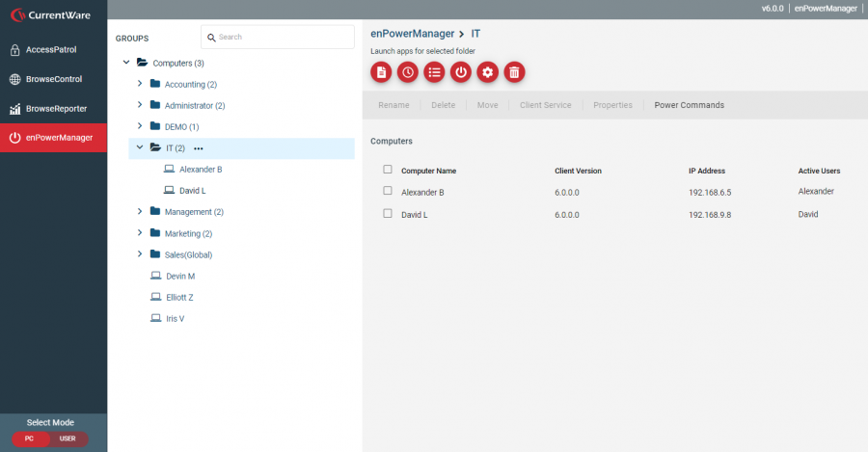Click the Computer Name column header
The width and height of the screenshot is (868, 452).
(x=428, y=171)
